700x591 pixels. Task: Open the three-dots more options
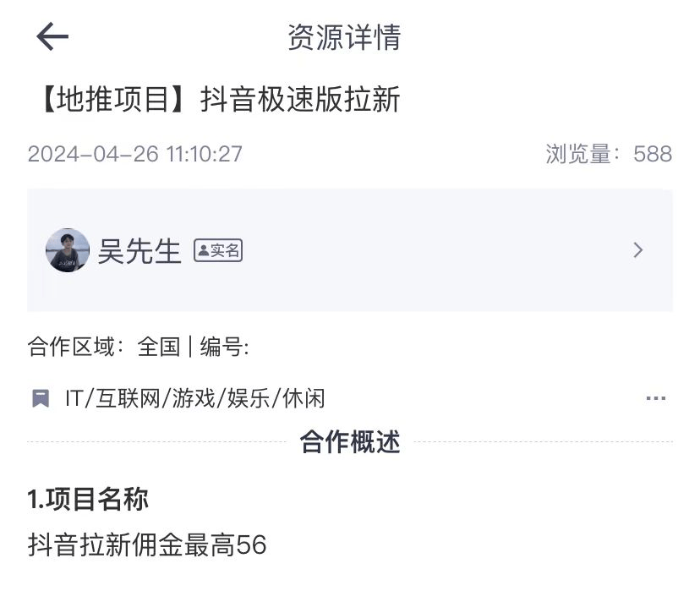pos(656,397)
